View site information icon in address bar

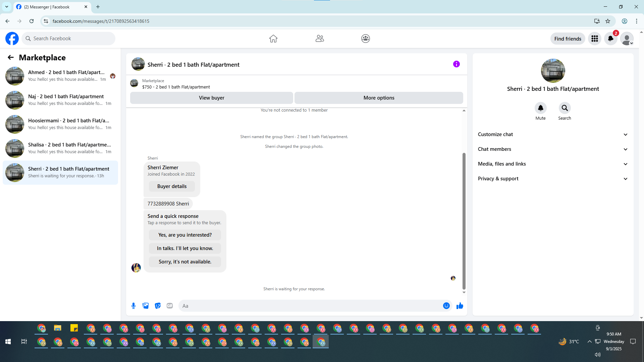[46, 21]
